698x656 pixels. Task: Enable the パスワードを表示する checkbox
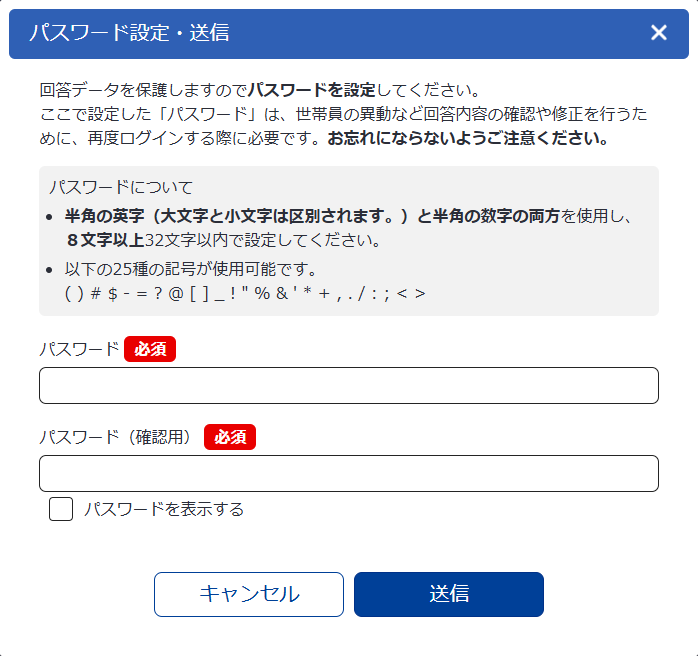click(61, 509)
